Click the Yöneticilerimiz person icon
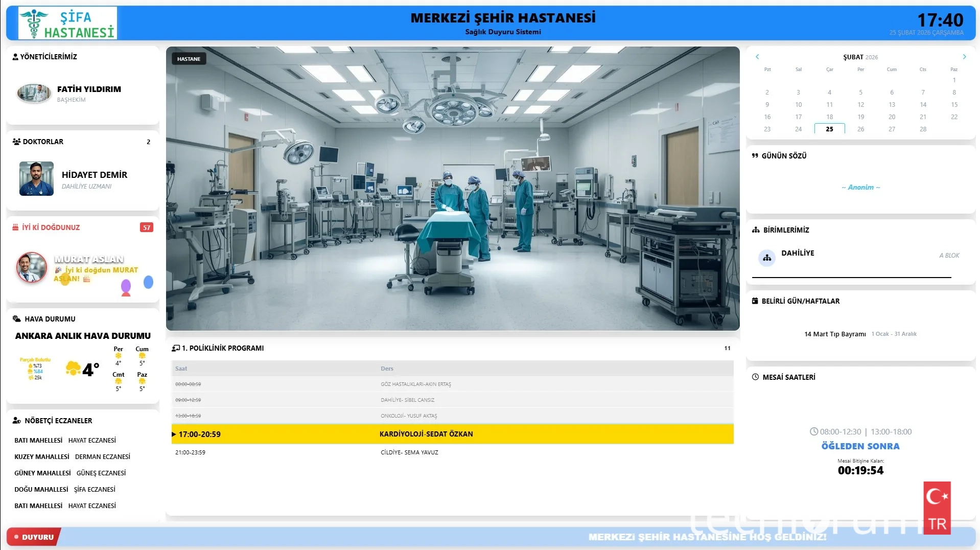Screen dimensions: 980x550 [15, 57]
